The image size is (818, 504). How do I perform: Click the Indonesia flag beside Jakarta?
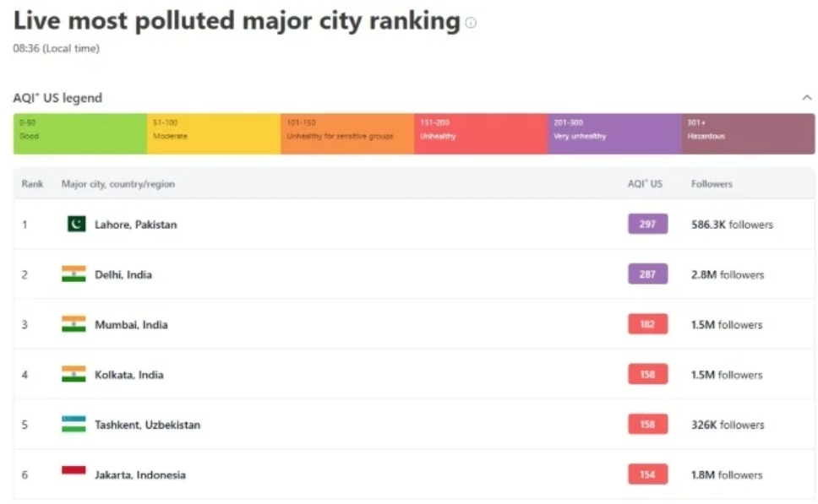pyautogui.click(x=74, y=473)
